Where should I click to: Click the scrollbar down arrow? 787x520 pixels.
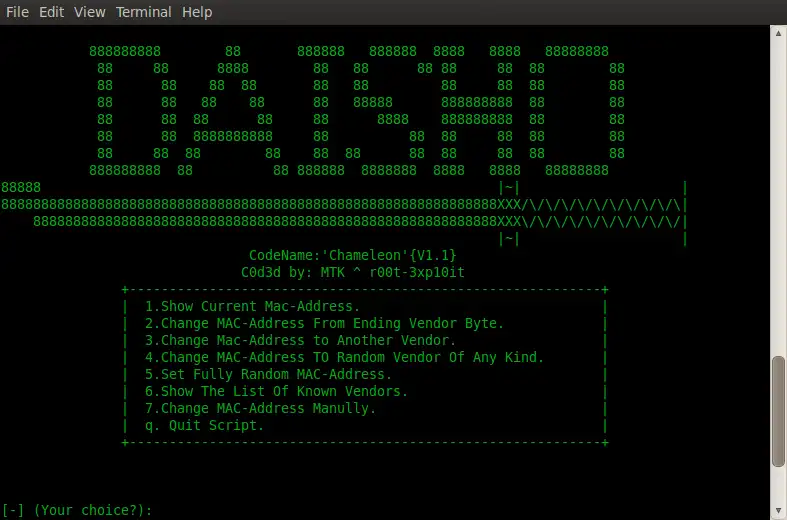pos(778,511)
